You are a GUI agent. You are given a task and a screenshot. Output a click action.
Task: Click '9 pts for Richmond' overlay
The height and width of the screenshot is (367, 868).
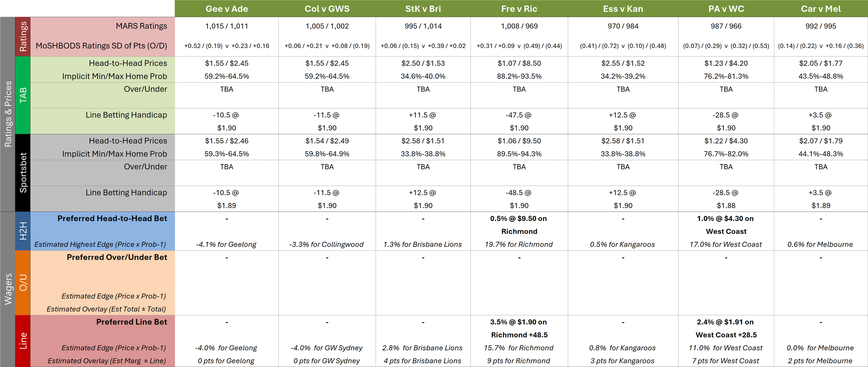[518, 361]
